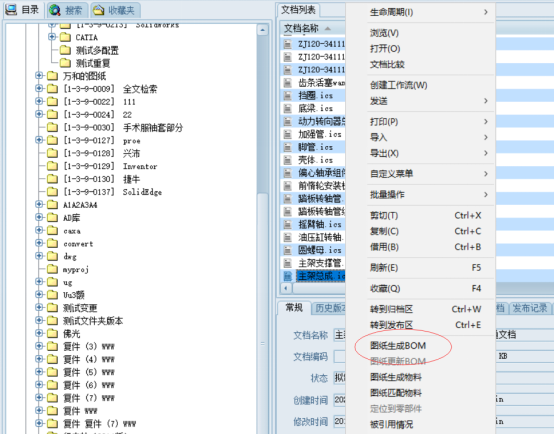Select 转到归档区 menu entry
The height and width of the screenshot is (434, 554).
tap(391, 309)
